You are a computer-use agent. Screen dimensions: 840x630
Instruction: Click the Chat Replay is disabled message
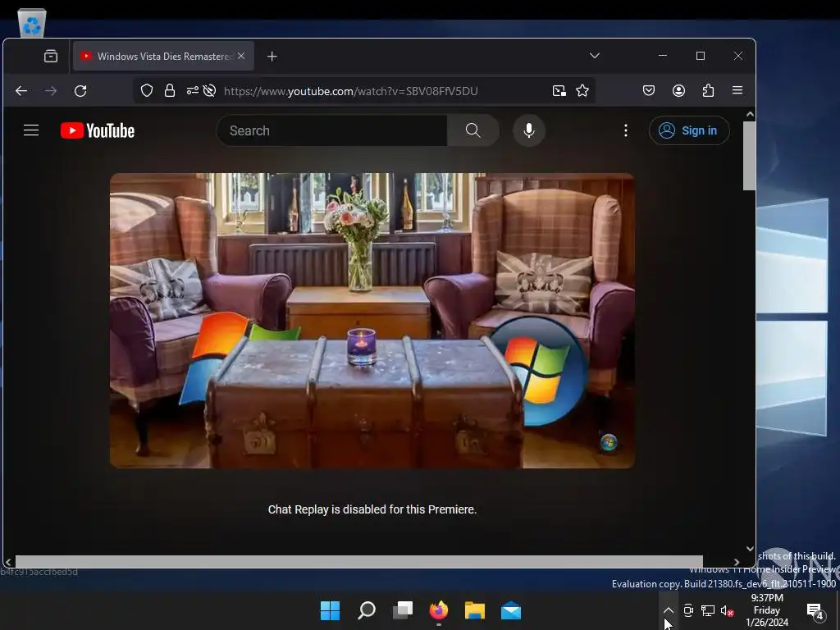click(372, 509)
